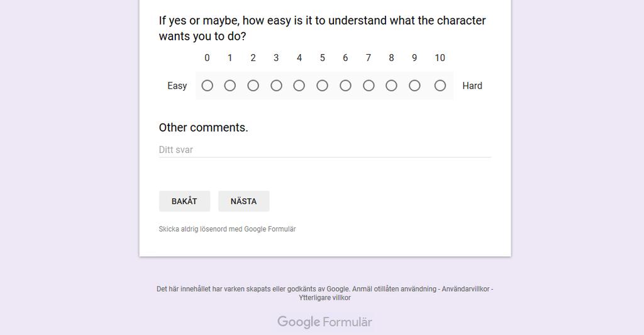The width and height of the screenshot is (644, 335).
Task: Open the Användarvillkor link
Action: pos(466,289)
